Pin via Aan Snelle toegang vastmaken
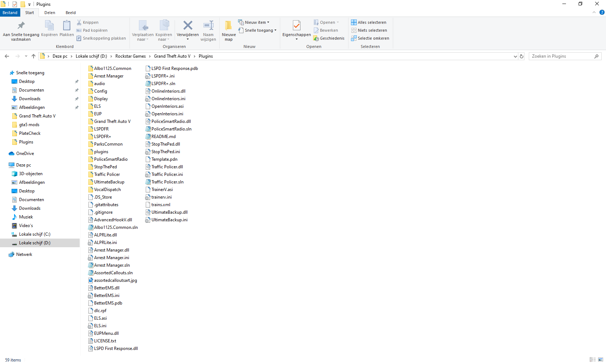The height and width of the screenshot is (364, 606). 21,26
